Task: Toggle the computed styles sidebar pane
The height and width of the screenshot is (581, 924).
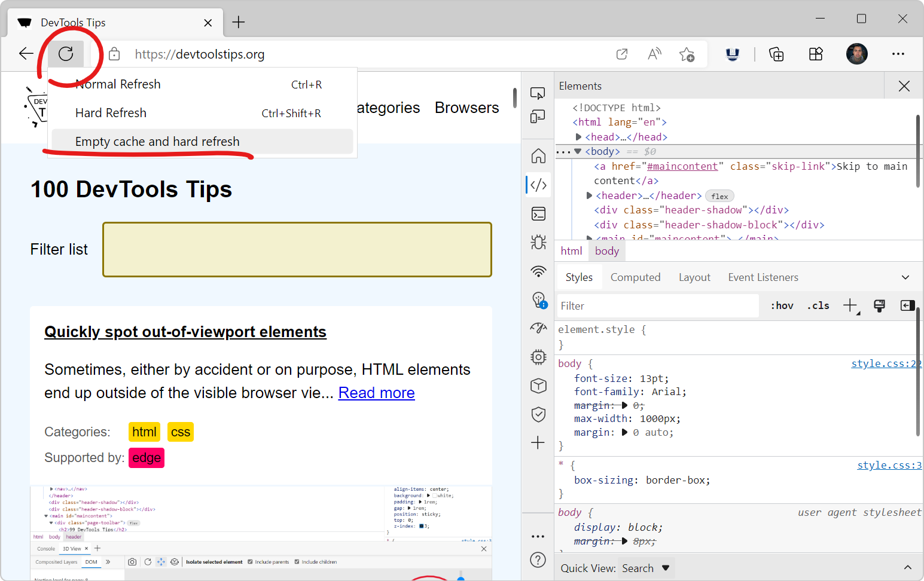Action: coord(907,306)
